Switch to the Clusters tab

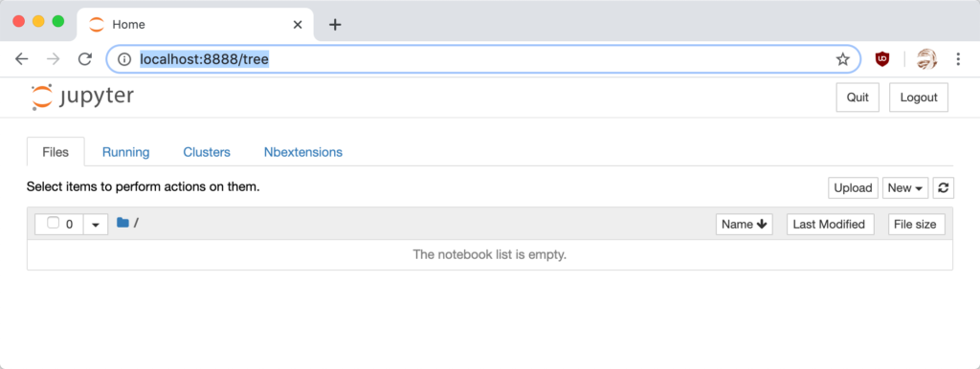[207, 152]
